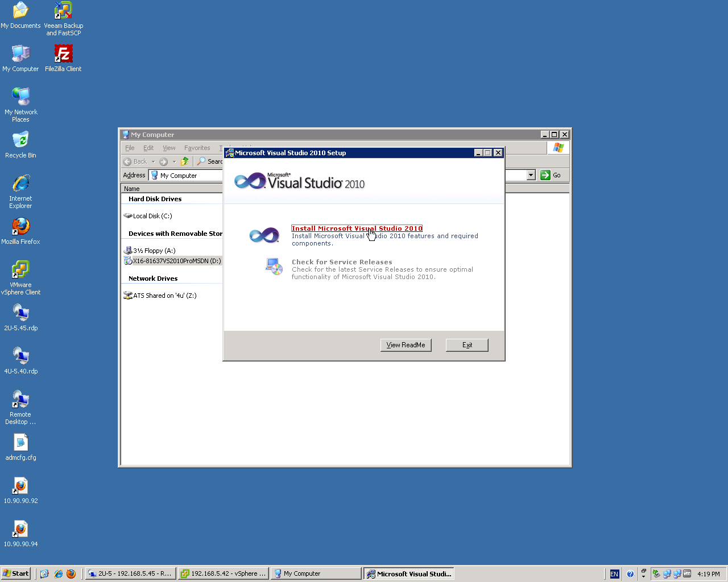The width and height of the screenshot is (728, 582).
Task: Click the My Computer address field
Action: [x=186, y=175]
